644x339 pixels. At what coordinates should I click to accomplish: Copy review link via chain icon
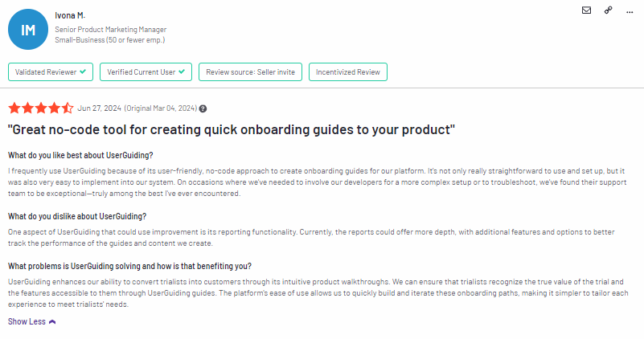click(x=609, y=10)
